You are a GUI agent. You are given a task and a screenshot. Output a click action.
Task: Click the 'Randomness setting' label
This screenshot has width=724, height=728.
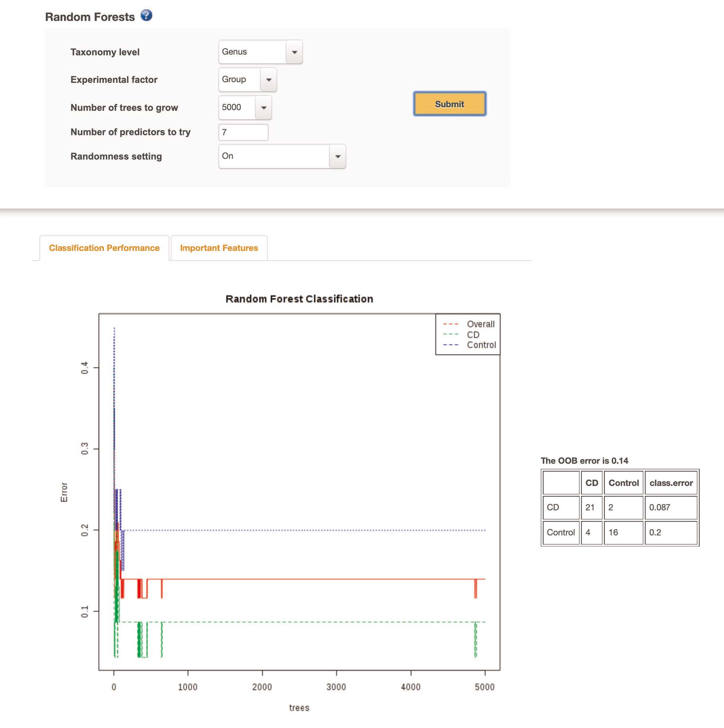click(x=116, y=156)
